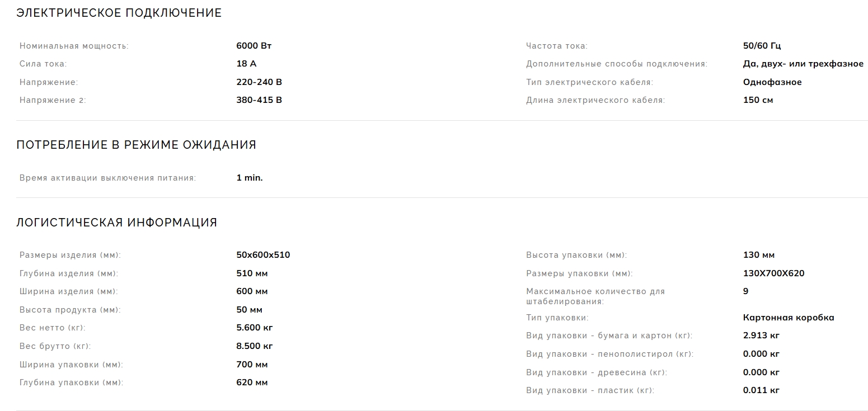This screenshot has height=411, width=868.
Task: Click the 380-415 В voltage value
Action: 259,100
